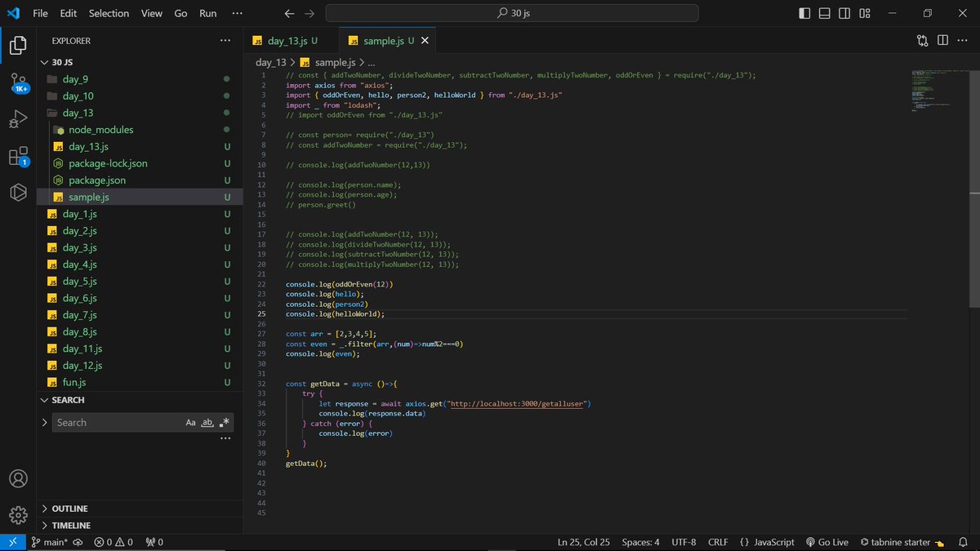Click the notifications bell in status bar
980x551 pixels.
pyautogui.click(x=964, y=541)
